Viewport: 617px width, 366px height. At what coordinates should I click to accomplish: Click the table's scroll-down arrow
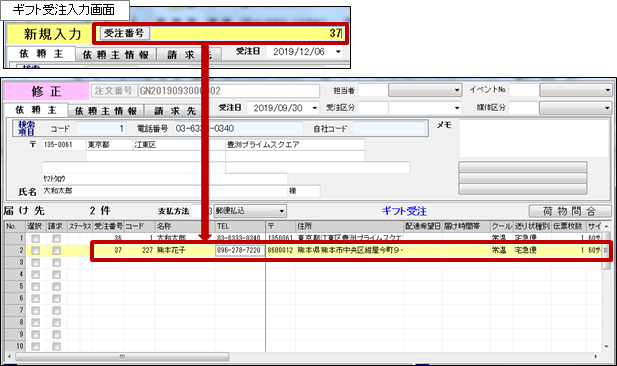coord(606,347)
